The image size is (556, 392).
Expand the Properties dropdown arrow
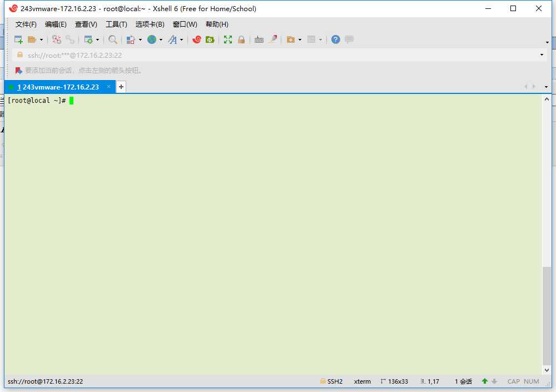click(97, 39)
